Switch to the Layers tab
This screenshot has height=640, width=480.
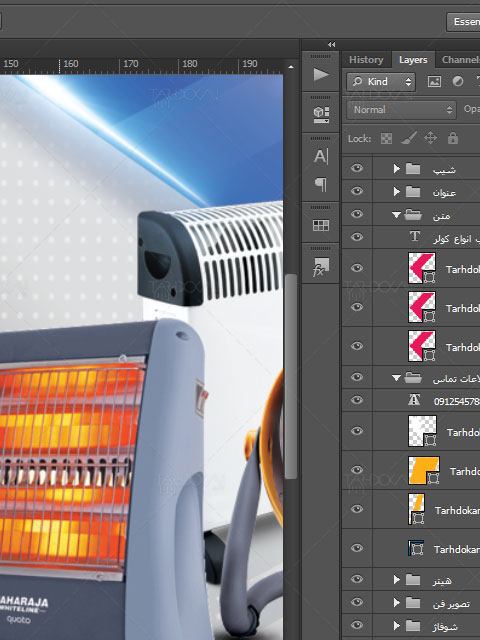pos(413,60)
